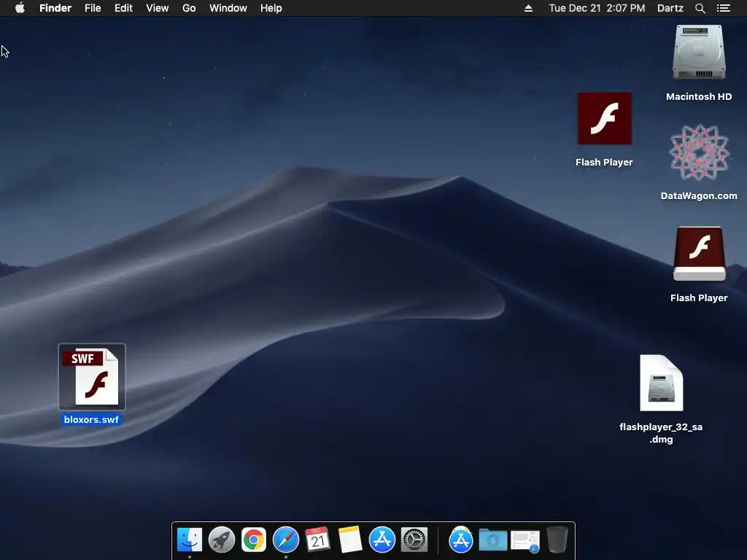Open the Apple menu
This screenshot has width=747, height=560.
[20, 8]
